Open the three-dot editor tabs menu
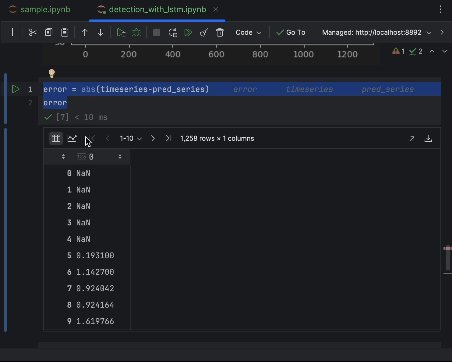This screenshot has width=452, height=362. pyautogui.click(x=440, y=9)
